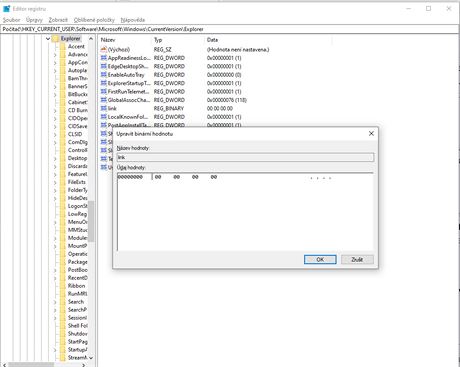
Task: Click the FileExts folder icon
Action: [x=63, y=182]
